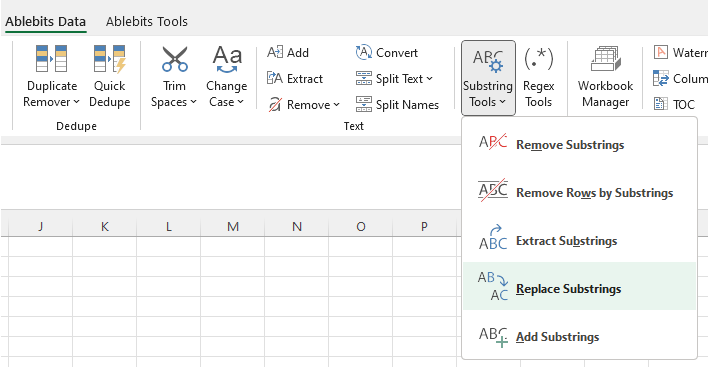Image resolution: width=708 pixels, height=367 pixels.
Task: Select Extract Substrings menu entry
Action: pyautogui.click(x=580, y=241)
